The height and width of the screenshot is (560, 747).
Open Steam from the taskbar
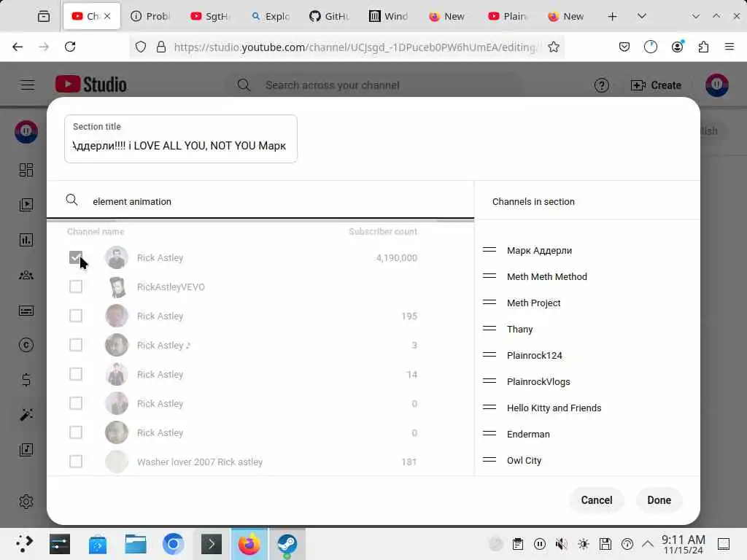(287, 544)
